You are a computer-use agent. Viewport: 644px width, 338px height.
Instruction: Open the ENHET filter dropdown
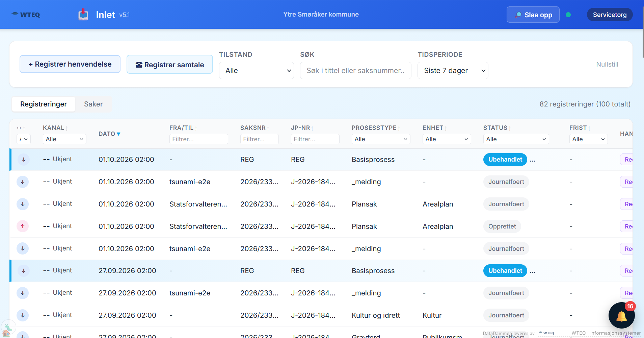(447, 139)
